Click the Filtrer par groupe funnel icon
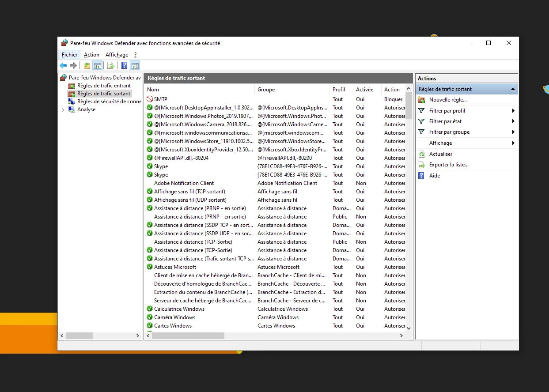 [x=421, y=132]
